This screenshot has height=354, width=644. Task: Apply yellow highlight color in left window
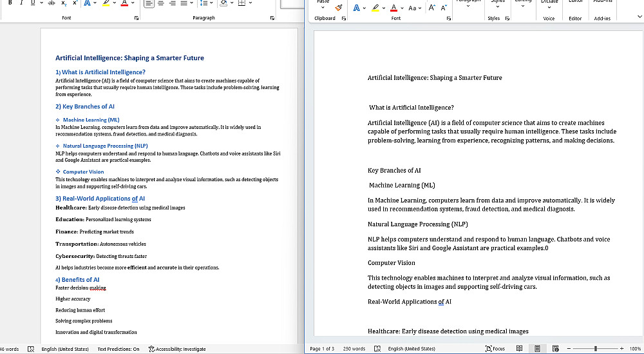coord(106,3)
